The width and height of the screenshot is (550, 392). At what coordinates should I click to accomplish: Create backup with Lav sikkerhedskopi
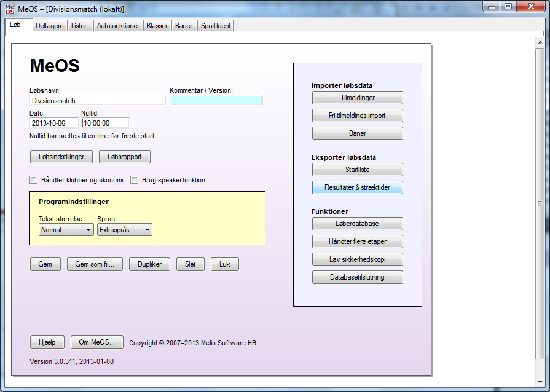[x=357, y=259]
